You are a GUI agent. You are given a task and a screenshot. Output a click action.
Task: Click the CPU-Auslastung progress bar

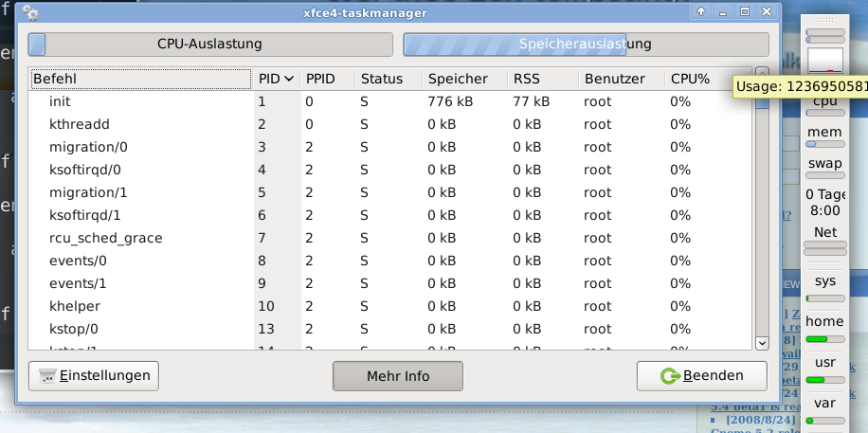pyautogui.click(x=209, y=44)
